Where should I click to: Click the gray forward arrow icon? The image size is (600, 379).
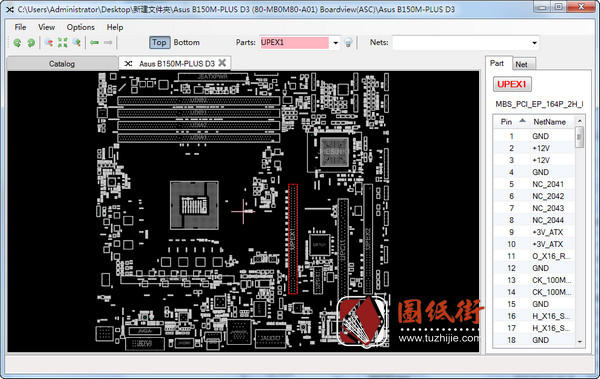(108, 42)
